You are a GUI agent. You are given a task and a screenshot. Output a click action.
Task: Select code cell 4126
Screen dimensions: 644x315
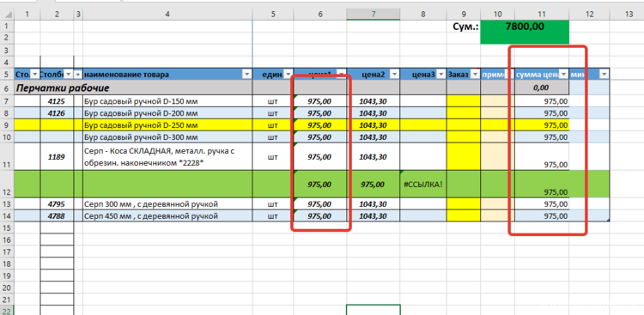[x=57, y=113]
